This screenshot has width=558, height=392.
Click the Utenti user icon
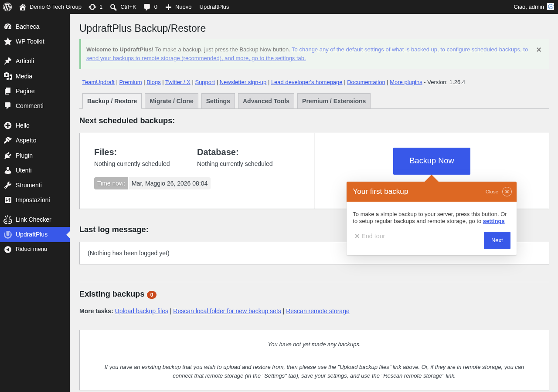pos(8,170)
